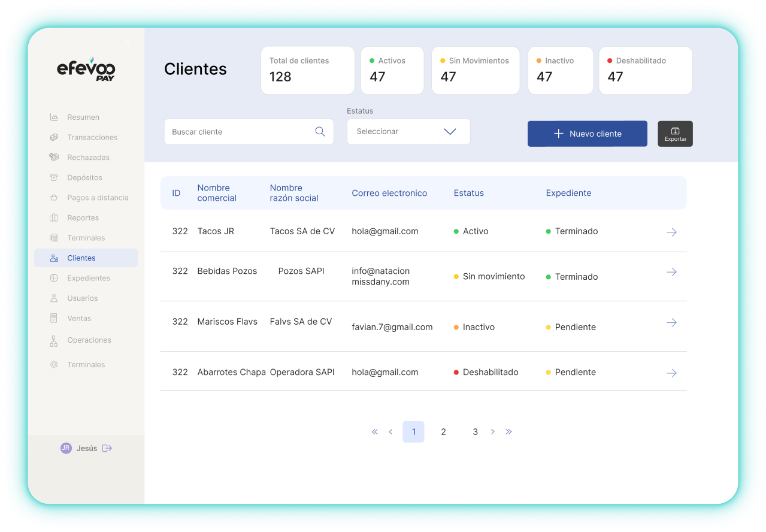Expand the Estatus Seleccionar dropdown
Viewport: 766px width, 532px height.
tap(408, 132)
